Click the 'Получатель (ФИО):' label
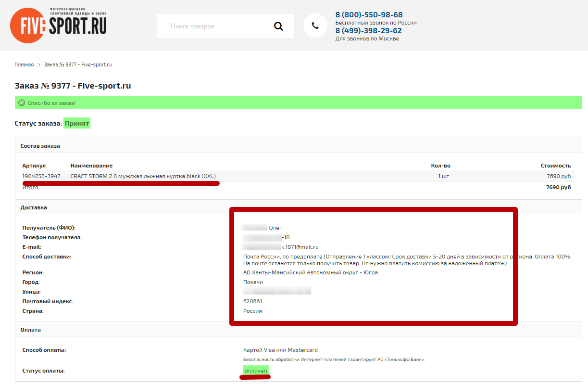 [49, 228]
